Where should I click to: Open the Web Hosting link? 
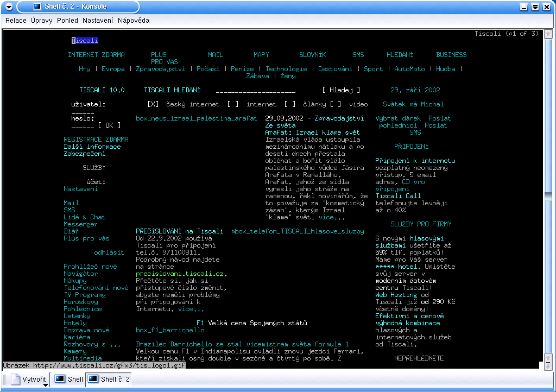(396, 294)
